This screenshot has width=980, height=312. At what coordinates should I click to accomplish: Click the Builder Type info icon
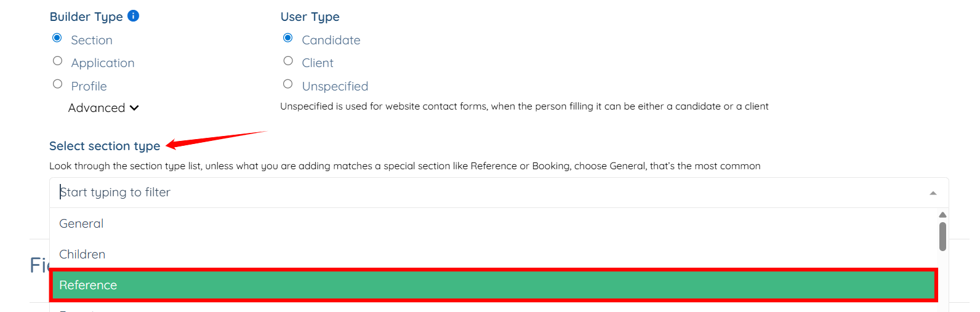click(133, 16)
